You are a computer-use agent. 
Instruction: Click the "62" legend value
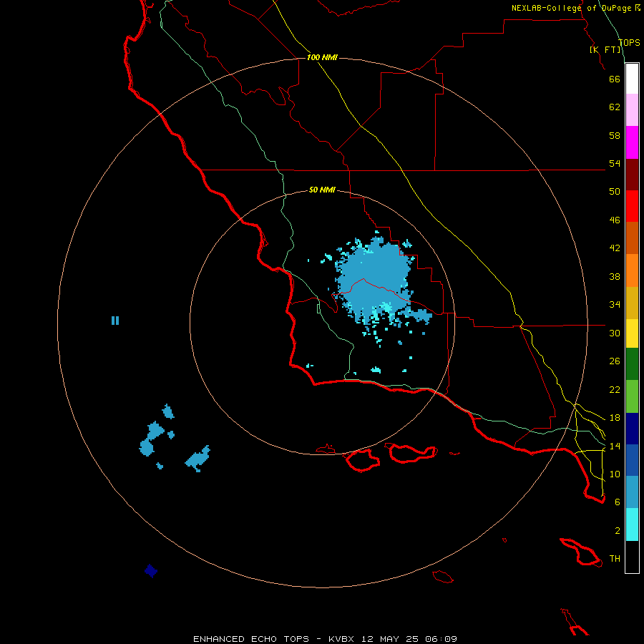click(615, 107)
